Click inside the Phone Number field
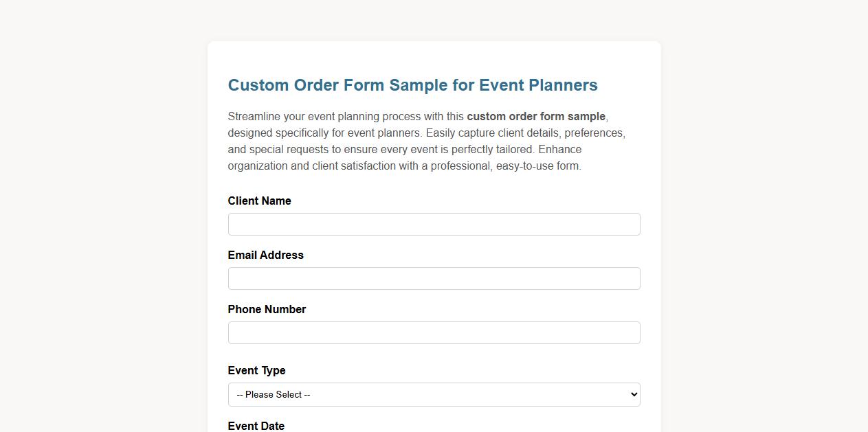 pyautogui.click(x=434, y=332)
